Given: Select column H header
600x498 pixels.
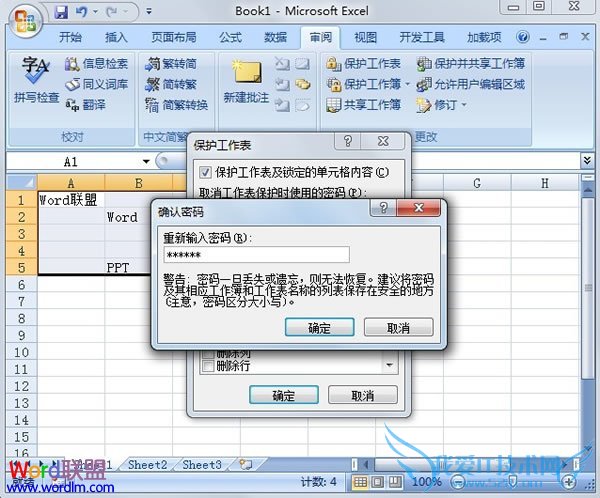Looking at the screenshot, I should [x=545, y=183].
